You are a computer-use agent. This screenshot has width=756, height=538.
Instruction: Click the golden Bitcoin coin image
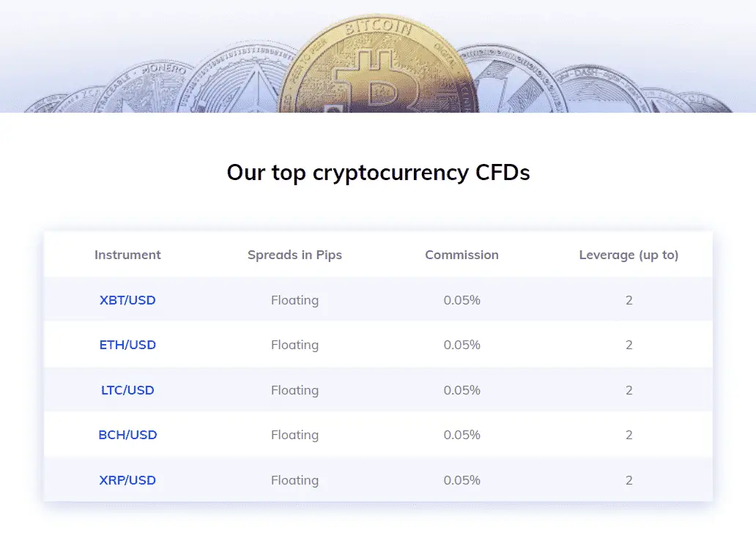click(x=379, y=65)
